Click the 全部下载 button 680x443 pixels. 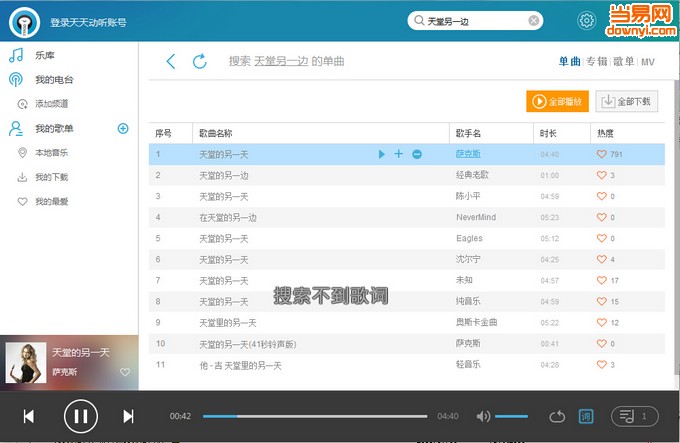point(627,101)
